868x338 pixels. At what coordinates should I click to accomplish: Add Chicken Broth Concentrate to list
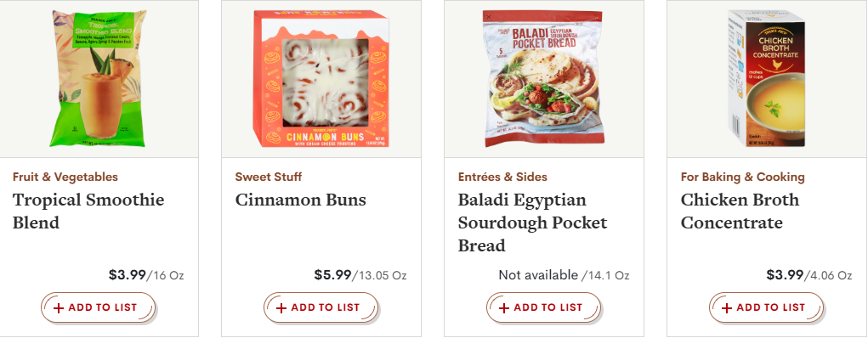pyautogui.click(x=766, y=307)
